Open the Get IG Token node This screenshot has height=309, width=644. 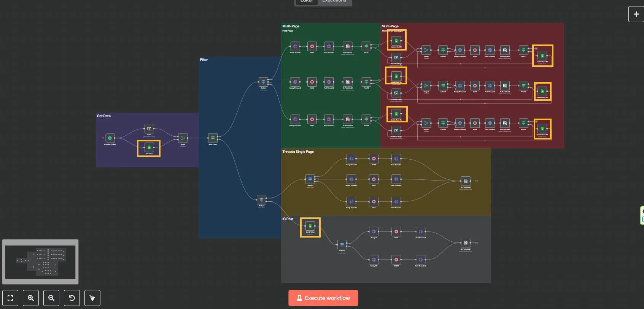310,226
